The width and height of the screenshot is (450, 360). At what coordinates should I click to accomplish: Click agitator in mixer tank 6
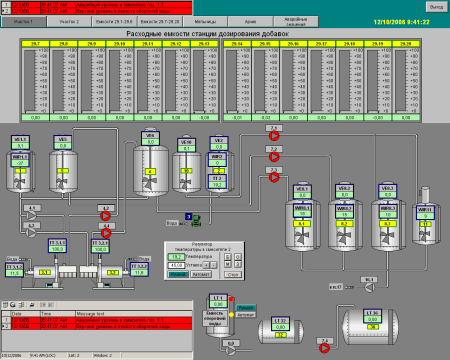[x=150, y=183]
